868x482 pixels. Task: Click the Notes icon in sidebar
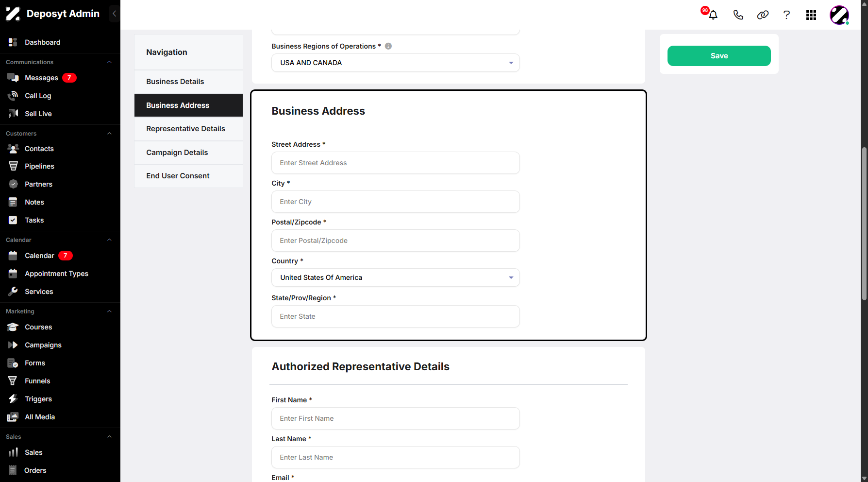tap(13, 202)
